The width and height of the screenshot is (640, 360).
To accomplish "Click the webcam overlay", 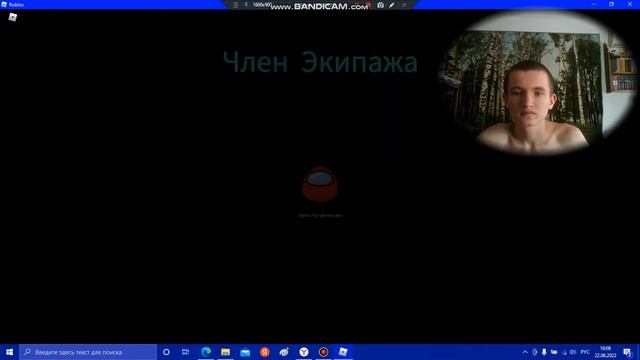I will [x=537, y=83].
